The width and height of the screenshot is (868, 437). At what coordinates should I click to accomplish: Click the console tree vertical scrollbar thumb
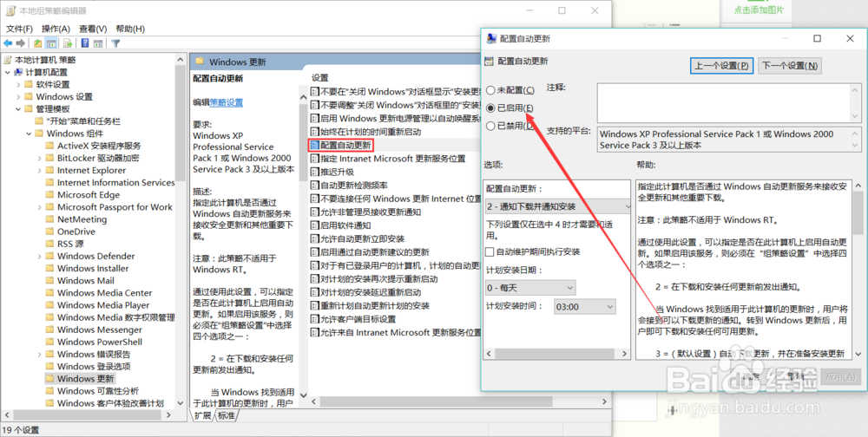(x=180, y=123)
